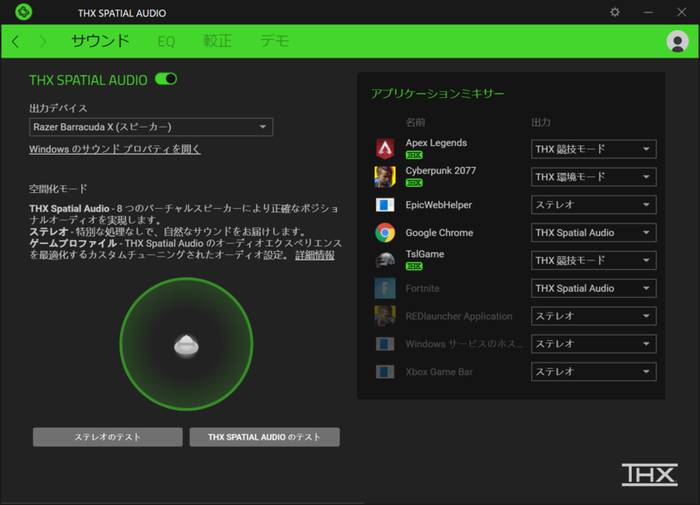This screenshot has width=700, height=505.
Task: Click the Apex Legends name text
Action: coord(436,143)
